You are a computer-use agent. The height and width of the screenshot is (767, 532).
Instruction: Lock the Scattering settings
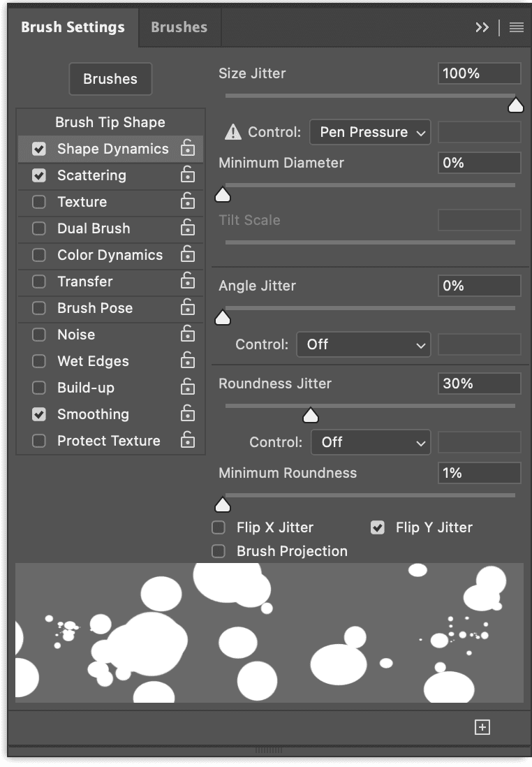188,175
